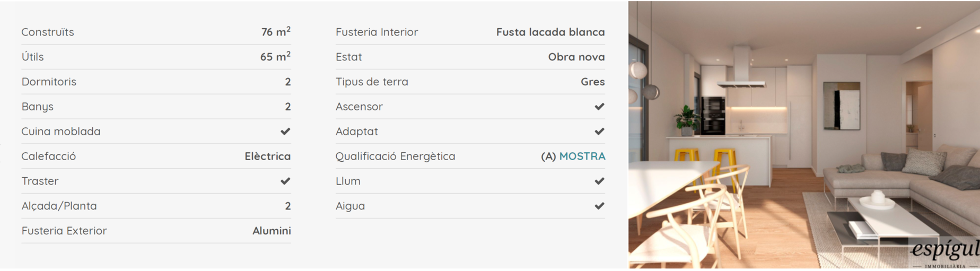Click the Gres floor type value
Screen dimensions: 980x271
[x=593, y=82]
